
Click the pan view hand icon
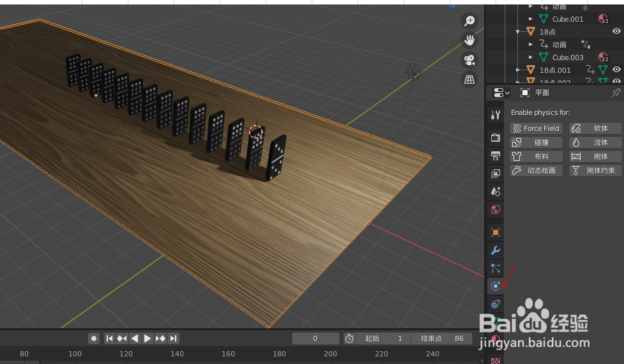(x=469, y=40)
